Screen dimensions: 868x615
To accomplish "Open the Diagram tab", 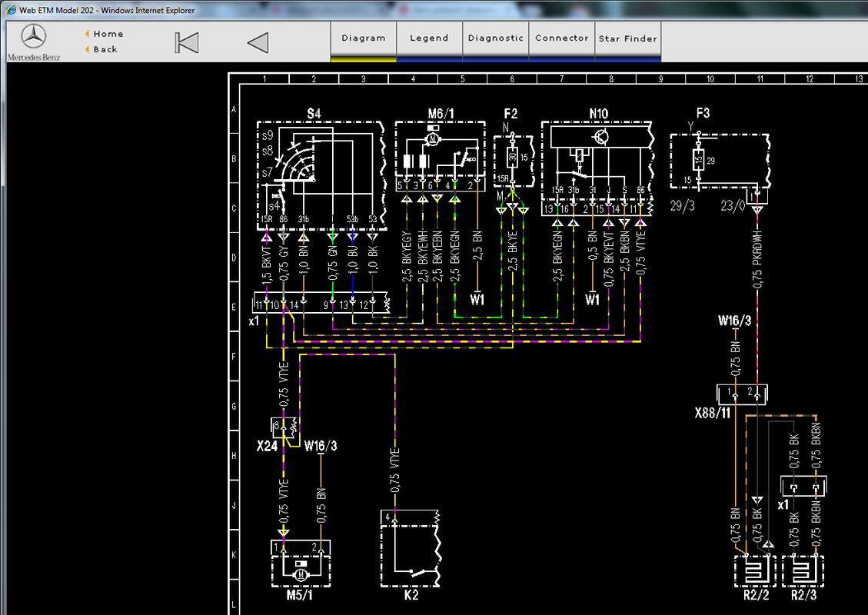I will pyautogui.click(x=363, y=38).
